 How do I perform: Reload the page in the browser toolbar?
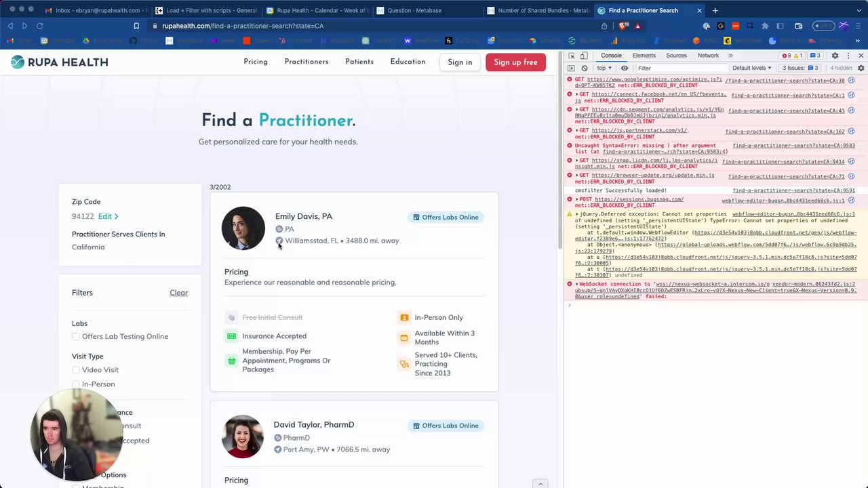point(39,26)
